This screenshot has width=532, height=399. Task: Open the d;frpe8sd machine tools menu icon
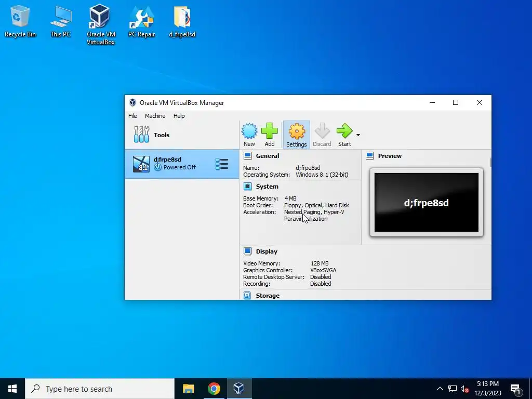click(221, 164)
